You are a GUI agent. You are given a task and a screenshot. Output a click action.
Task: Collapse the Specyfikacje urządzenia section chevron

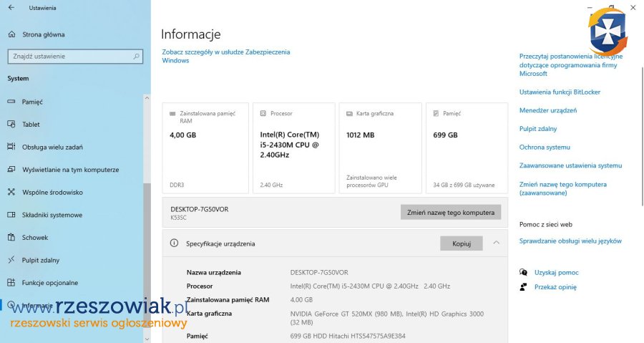coord(496,243)
